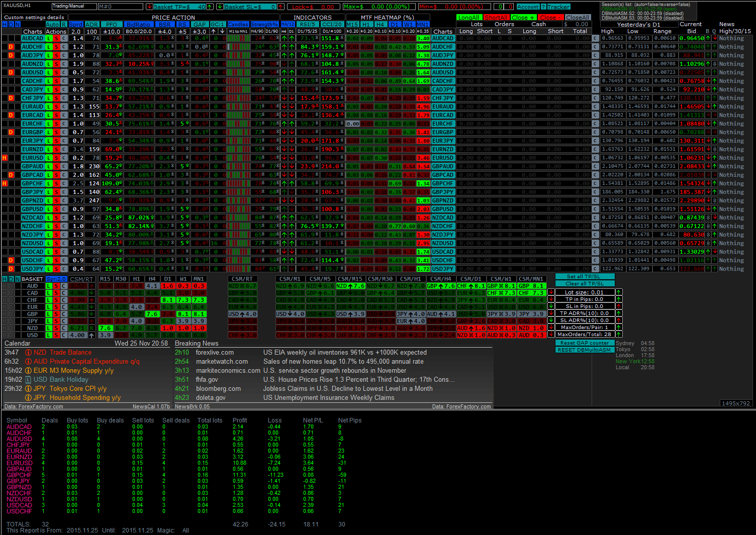Click the question mark help button beside Account
This screenshot has height=535, width=756.
[x=543, y=7]
